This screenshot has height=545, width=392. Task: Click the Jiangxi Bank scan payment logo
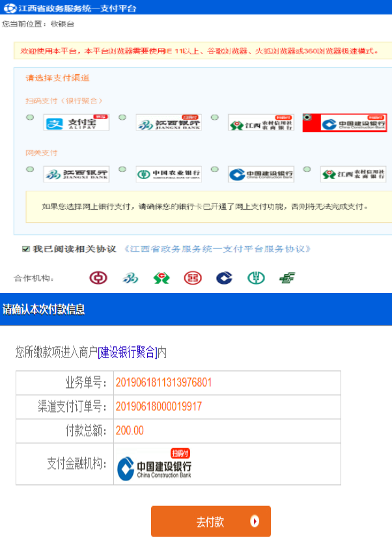click(169, 122)
